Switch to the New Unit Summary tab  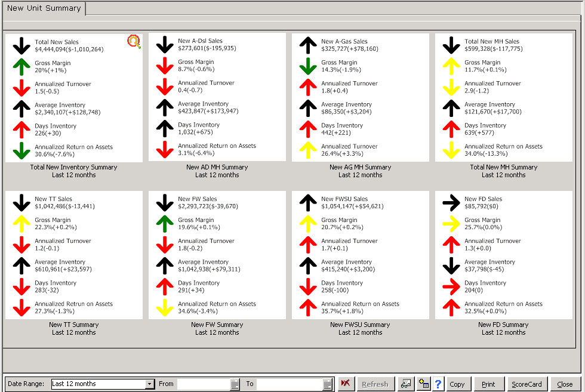coord(44,8)
